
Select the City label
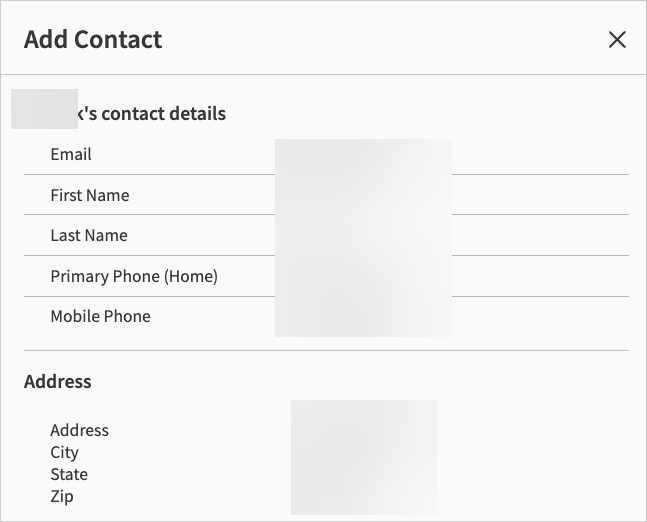click(65, 452)
